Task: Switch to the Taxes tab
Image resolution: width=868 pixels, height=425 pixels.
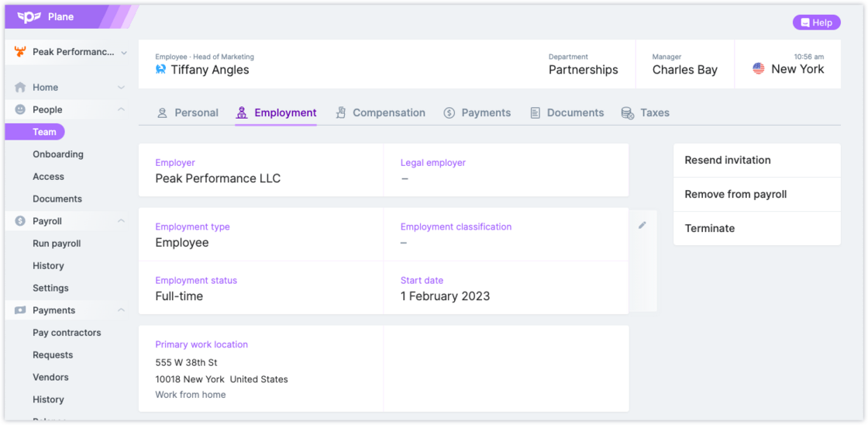Action: [x=646, y=113]
